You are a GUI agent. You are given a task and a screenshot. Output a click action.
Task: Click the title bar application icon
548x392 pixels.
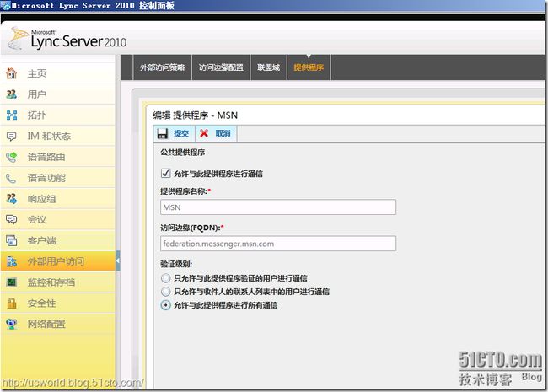tap(5, 6)
